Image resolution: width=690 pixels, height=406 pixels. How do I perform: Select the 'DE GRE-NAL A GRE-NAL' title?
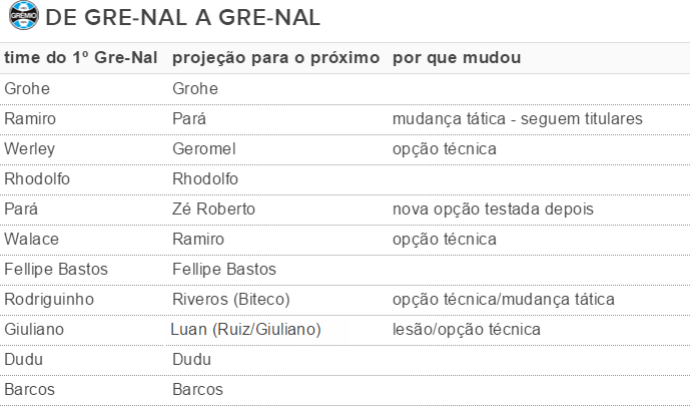[x=183, y=18]
